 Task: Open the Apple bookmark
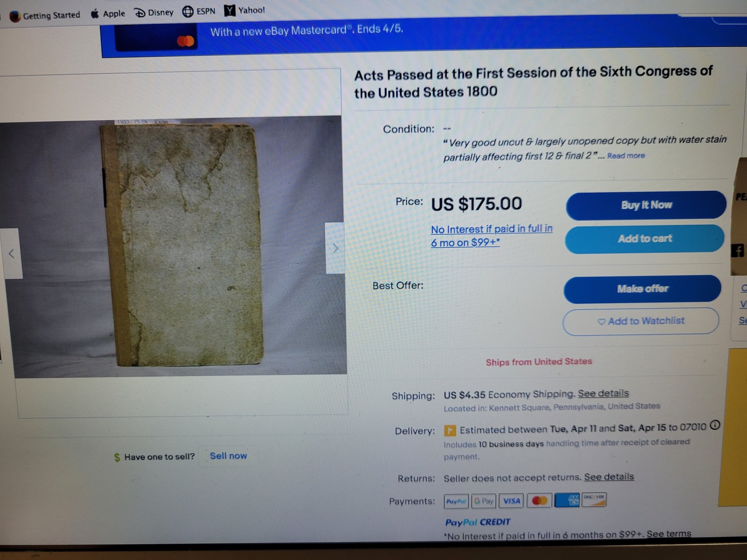point(108,14)
